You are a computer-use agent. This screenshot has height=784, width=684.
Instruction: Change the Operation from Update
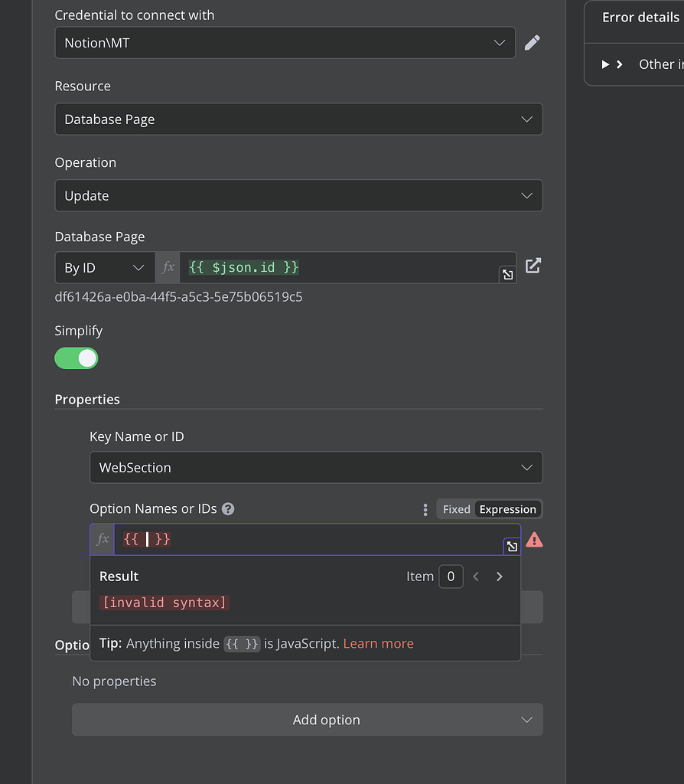[x=298, y=195]
